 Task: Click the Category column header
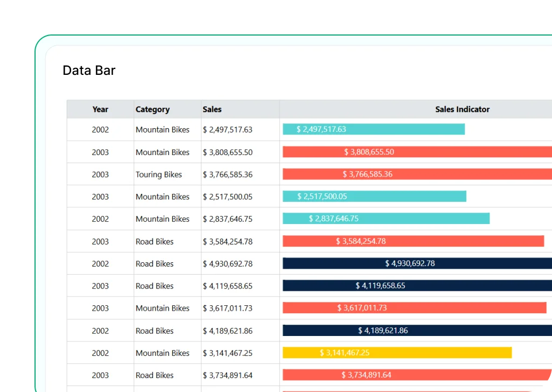click(x=153, y=109)
